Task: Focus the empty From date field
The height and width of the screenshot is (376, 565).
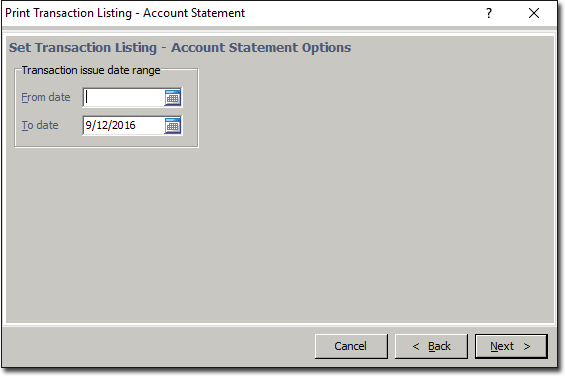Action: coord(124,97)
